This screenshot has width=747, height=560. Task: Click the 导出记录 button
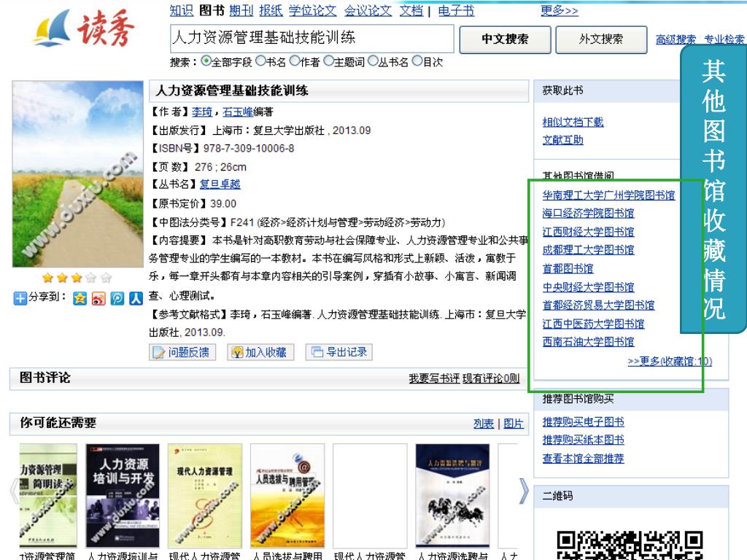[x=338, y=352]
